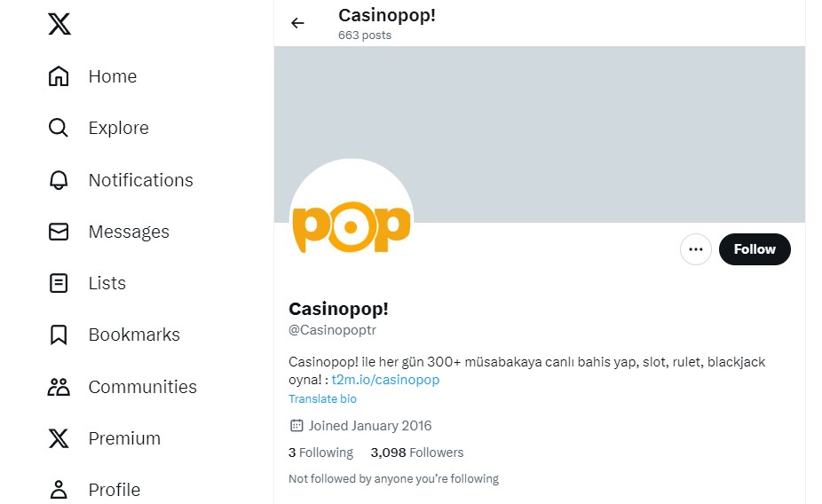Open the pop profile picture
The height and width of the screenshot is (504, 822).
coord(352,222)
